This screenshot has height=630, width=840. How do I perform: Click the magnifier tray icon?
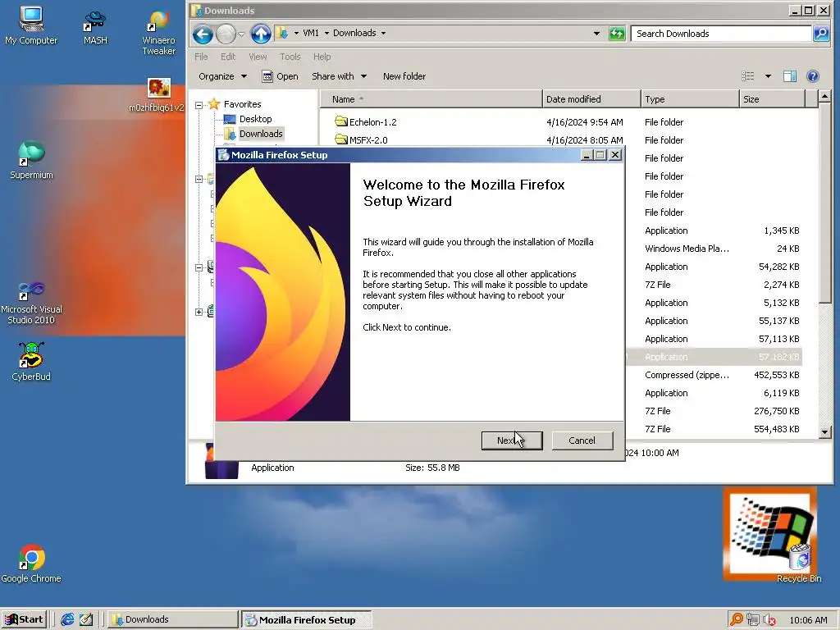point(737,619)
